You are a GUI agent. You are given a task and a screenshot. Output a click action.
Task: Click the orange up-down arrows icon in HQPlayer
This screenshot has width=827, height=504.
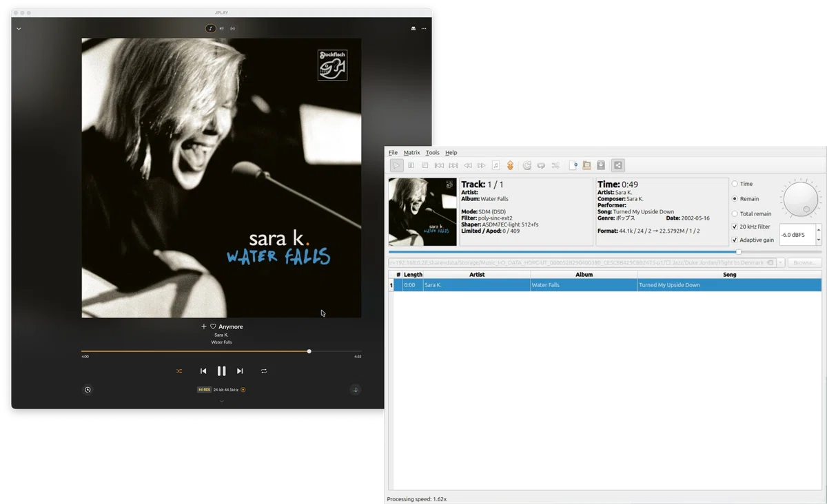tap(510, 165)
